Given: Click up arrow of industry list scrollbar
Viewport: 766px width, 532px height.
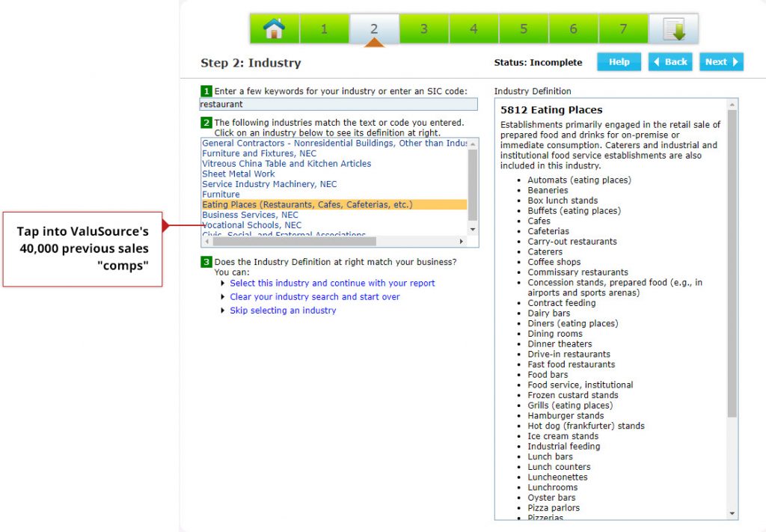Looking at the screenshot, I should [472, 143].
